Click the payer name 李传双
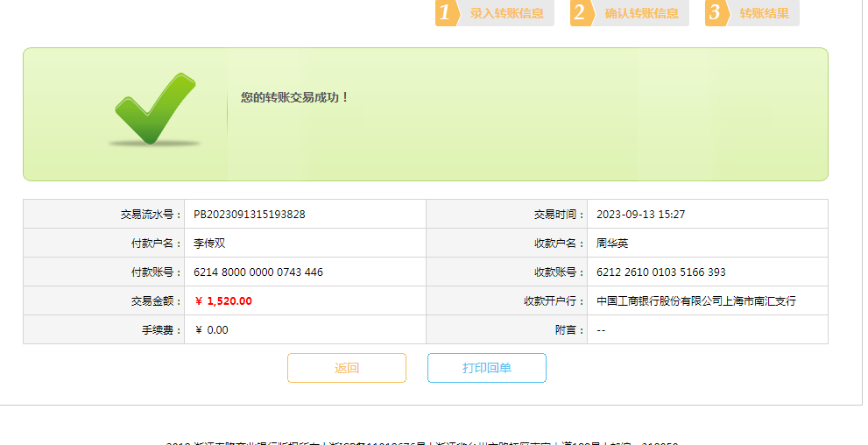Screen dimensions: 868x445 pos(209,243)
